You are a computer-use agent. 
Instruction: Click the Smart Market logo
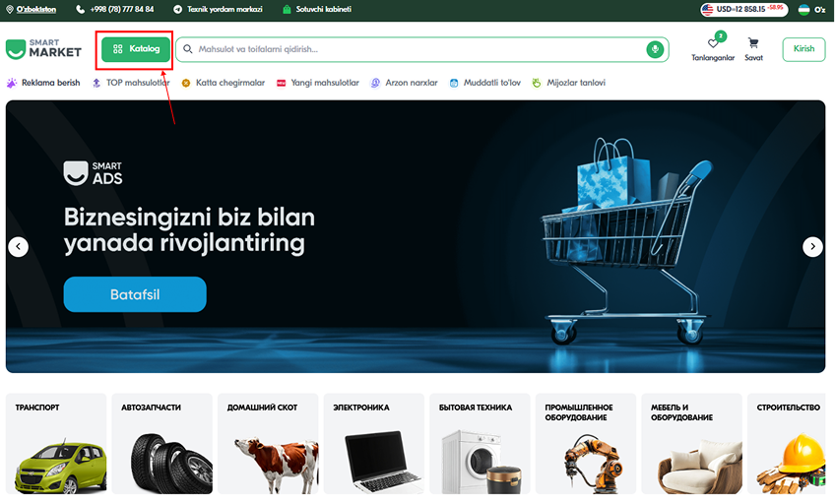(x=43, y=49)
